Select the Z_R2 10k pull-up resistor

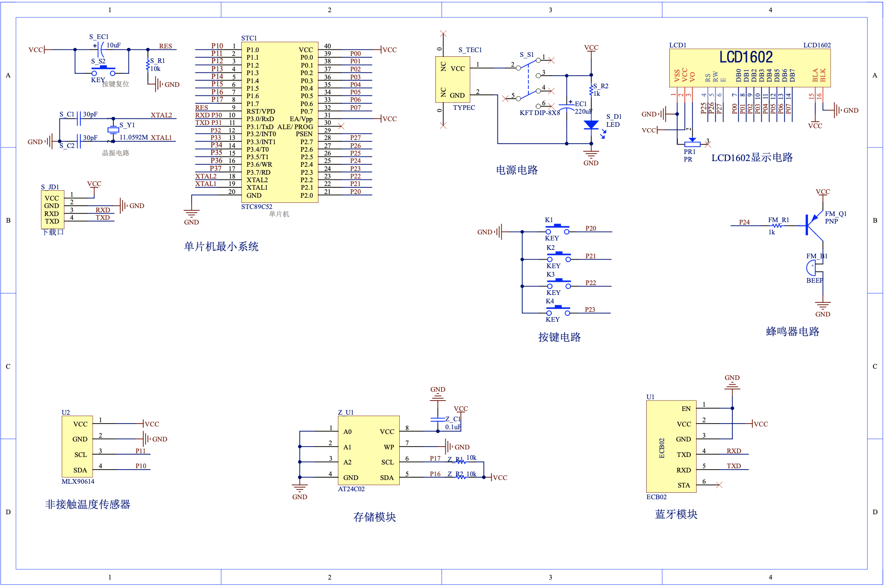pyautogui.click(x=461, y=478)
